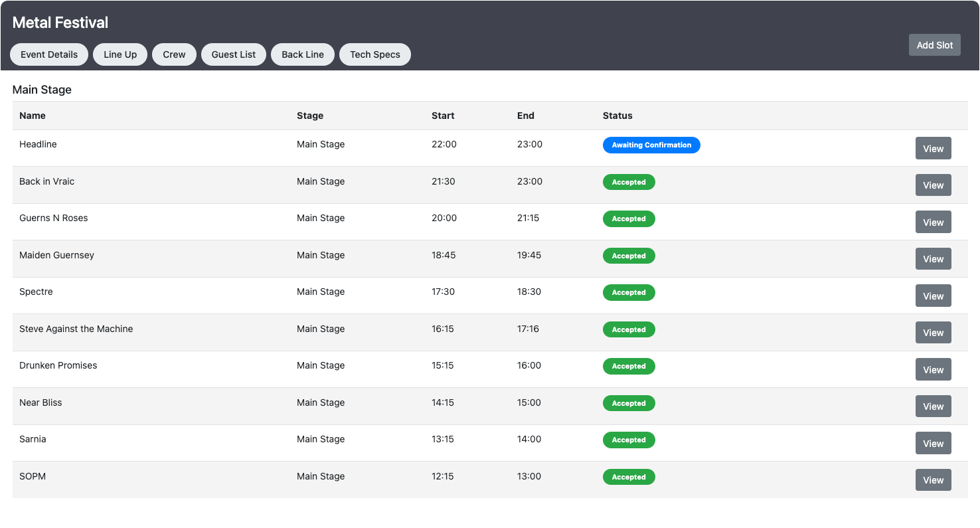View the Spectre performance slot
The width and height of the screenshot is (980, 528).
[933, 296]
